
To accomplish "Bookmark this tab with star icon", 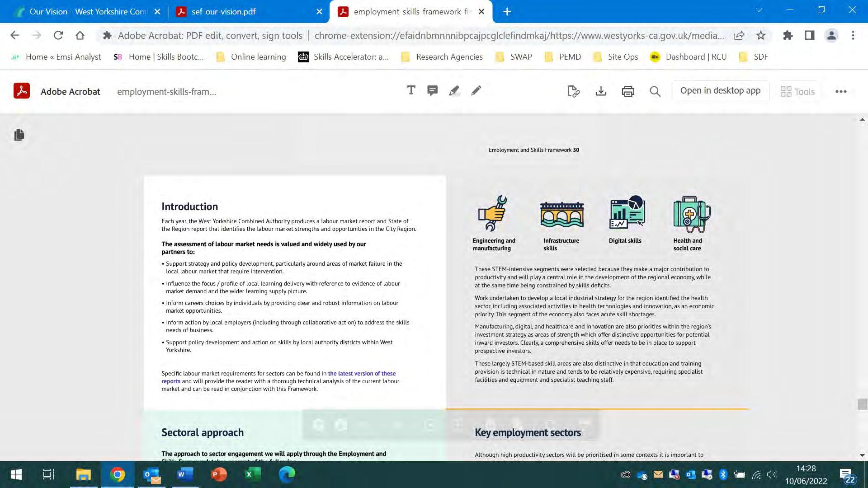I will [761, 35].
